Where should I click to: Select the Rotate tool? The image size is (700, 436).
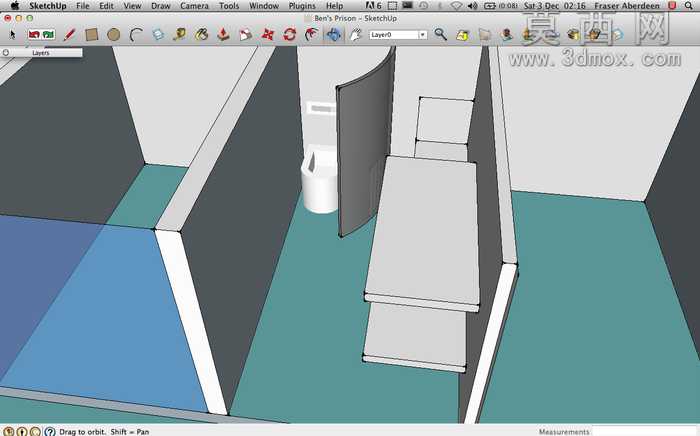pos(289,34)
